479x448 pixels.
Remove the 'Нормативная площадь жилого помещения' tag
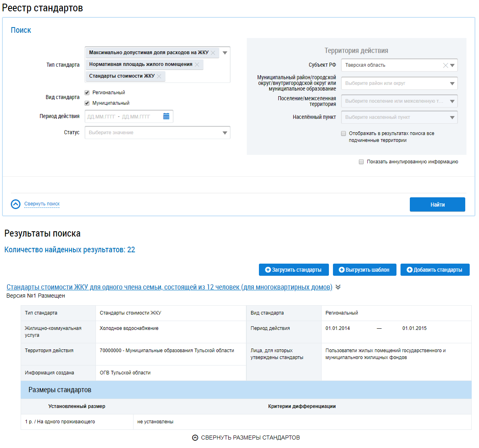pos(197,65)
